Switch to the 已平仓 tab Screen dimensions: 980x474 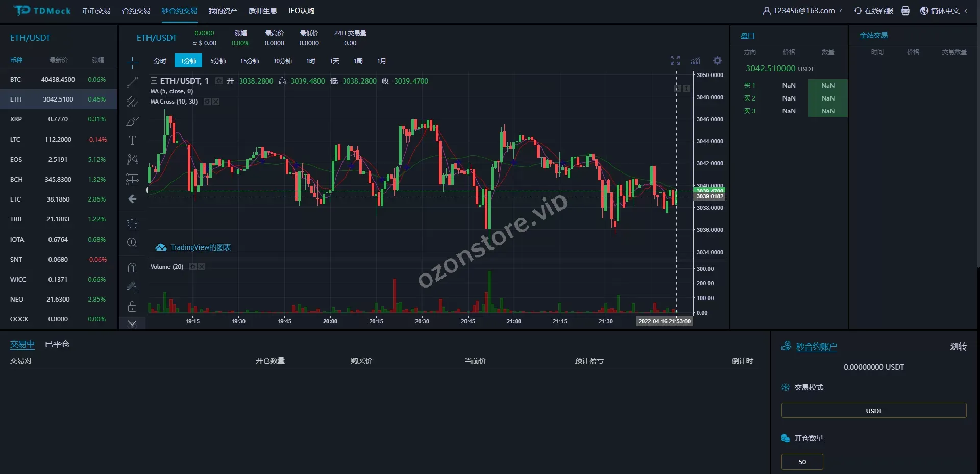click(57, 344)
